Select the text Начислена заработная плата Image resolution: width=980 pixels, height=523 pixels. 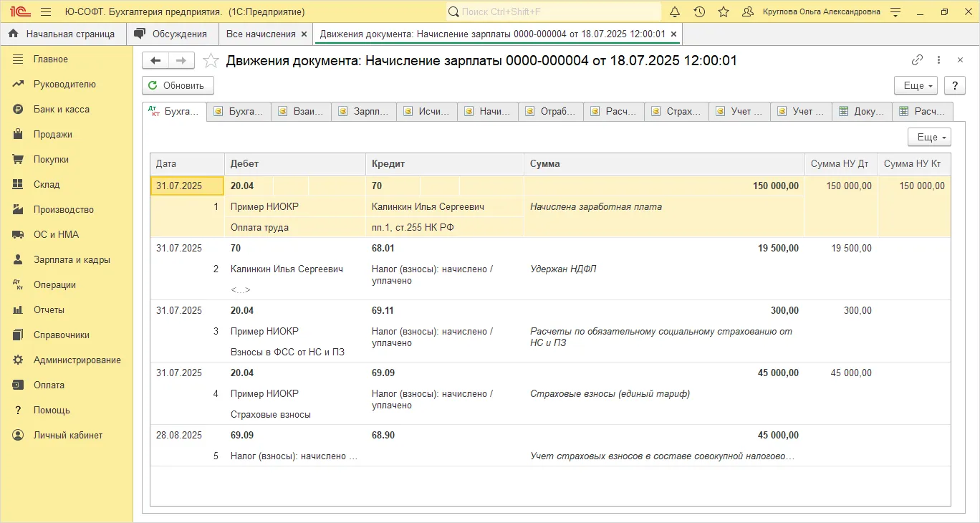coord(596,206)
